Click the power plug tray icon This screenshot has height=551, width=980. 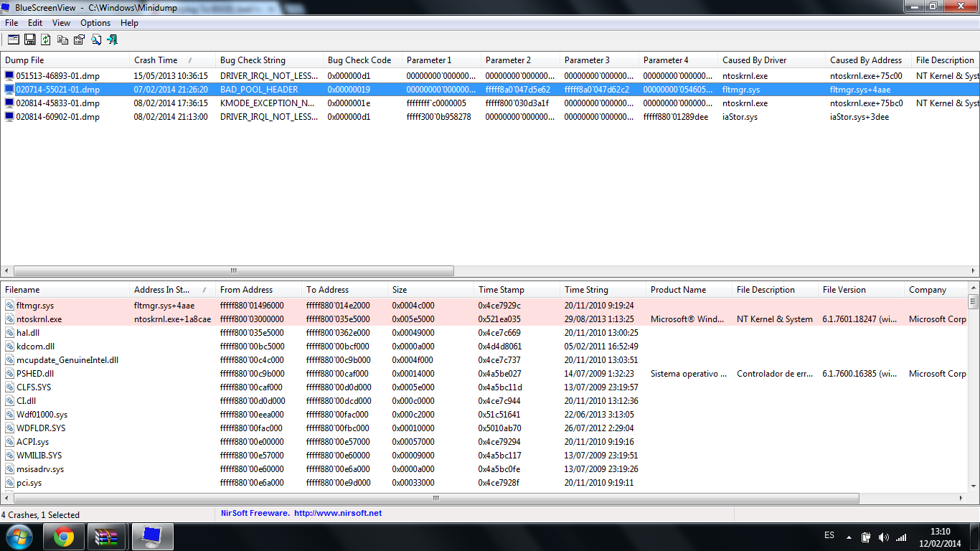click(866, 537)
